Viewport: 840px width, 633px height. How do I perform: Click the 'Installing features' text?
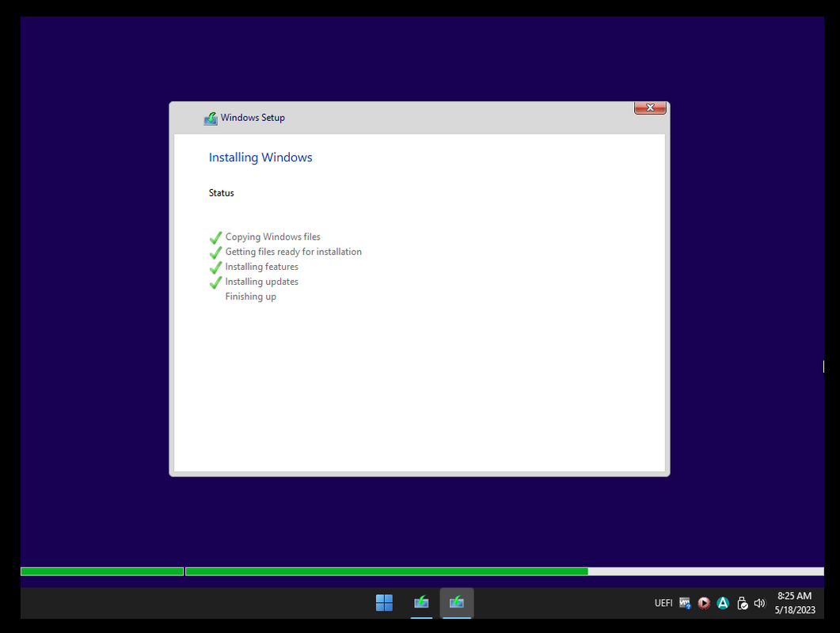(x=261, y=267)
